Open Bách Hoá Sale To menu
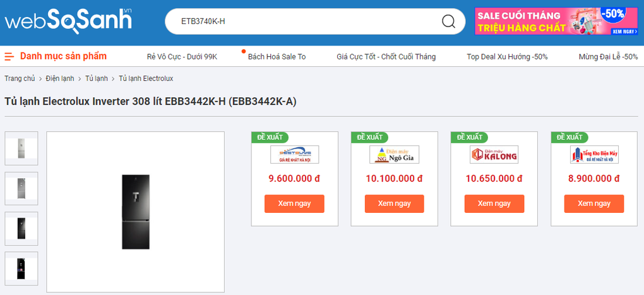Image resolution: width=644 pixels, height=295 pixels. (x=277, y=57)
